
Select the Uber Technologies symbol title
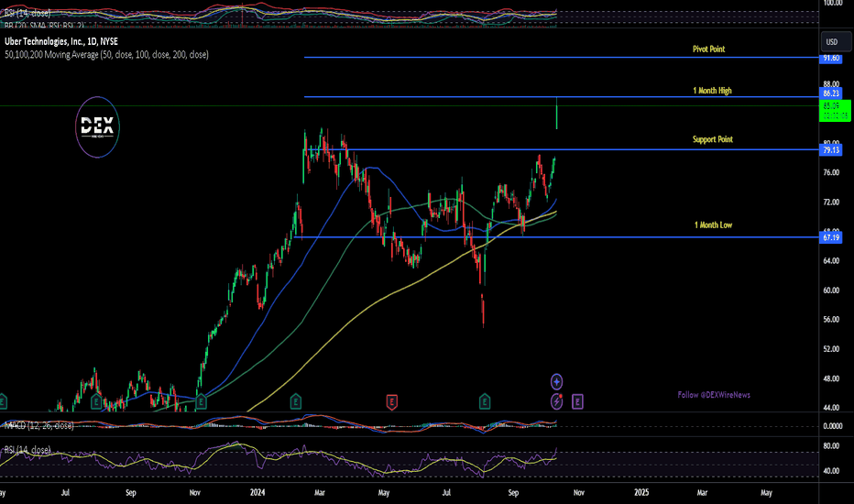click(x=61, y=41)
